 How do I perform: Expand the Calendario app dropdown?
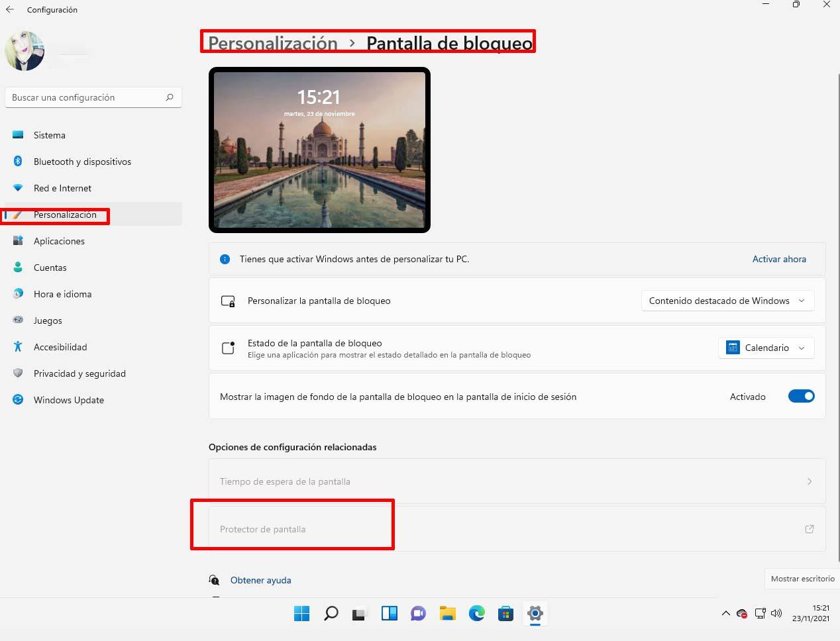pos(766,348)
